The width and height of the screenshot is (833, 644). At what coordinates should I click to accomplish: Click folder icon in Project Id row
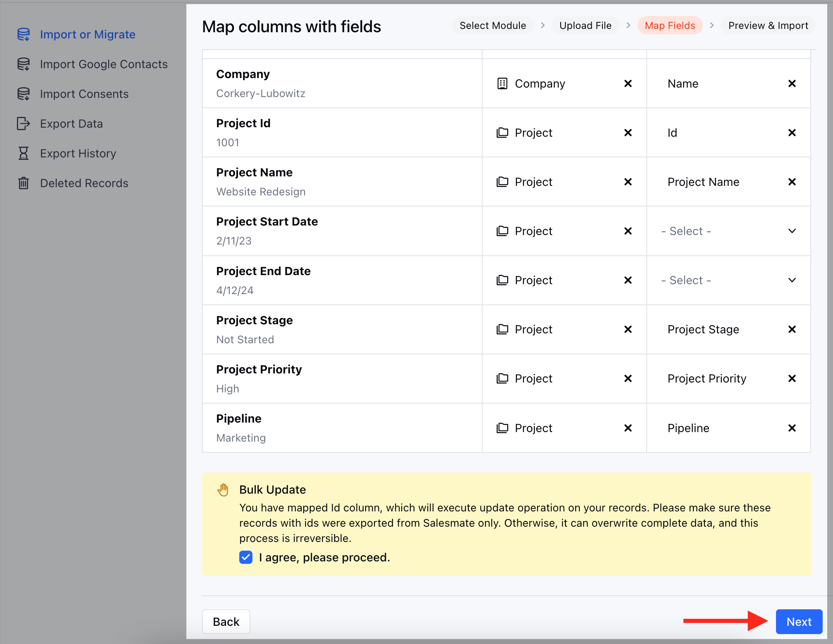(502, 133)
